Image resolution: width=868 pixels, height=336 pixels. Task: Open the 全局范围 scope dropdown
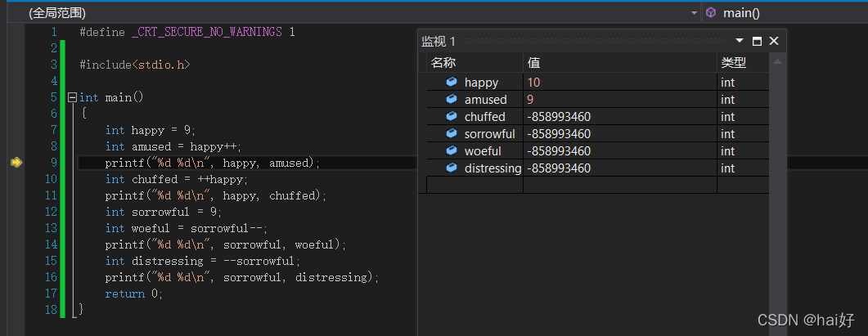click(x=694, y=13)
